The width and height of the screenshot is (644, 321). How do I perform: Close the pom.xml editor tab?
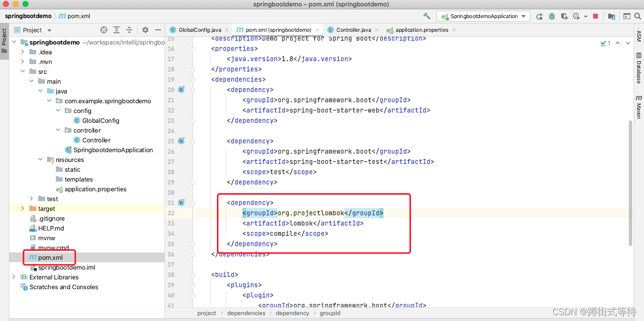pyautogui.click(x=317, y=30)
